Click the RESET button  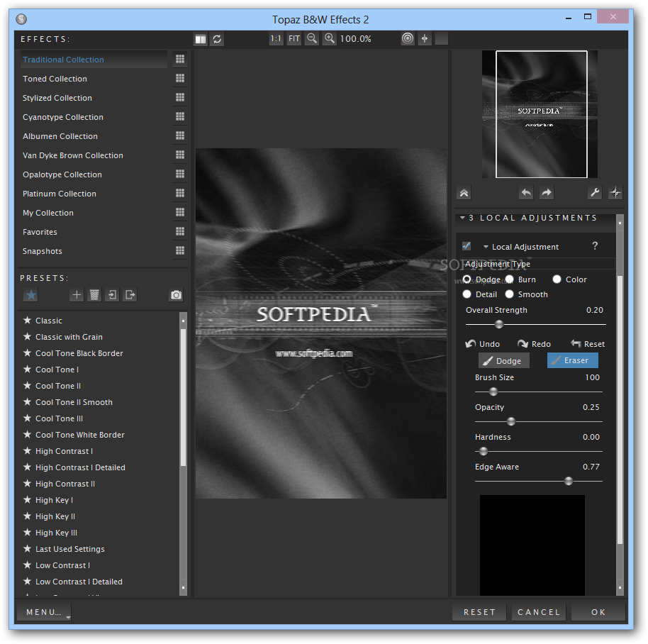pos(479,612)
